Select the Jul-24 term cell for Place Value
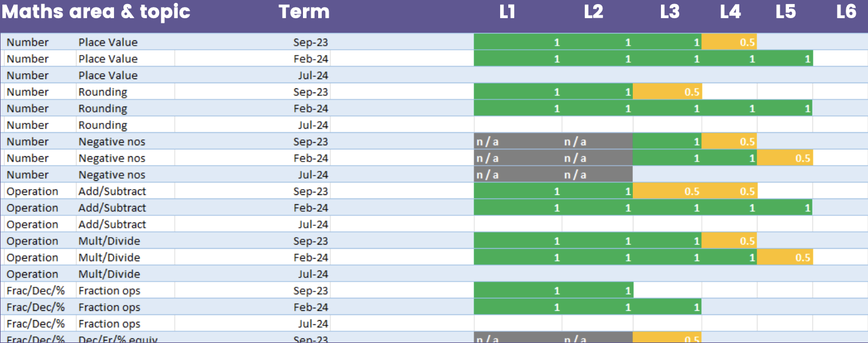The image size is (868, 343). tap(314, 76)
